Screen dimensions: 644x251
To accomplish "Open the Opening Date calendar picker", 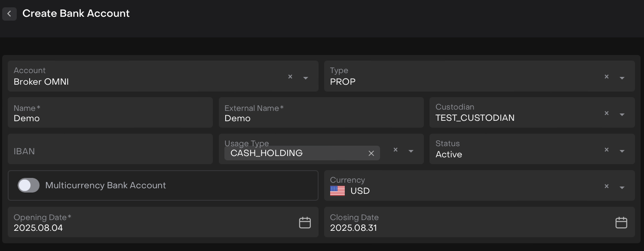I will tap(305, 223).
